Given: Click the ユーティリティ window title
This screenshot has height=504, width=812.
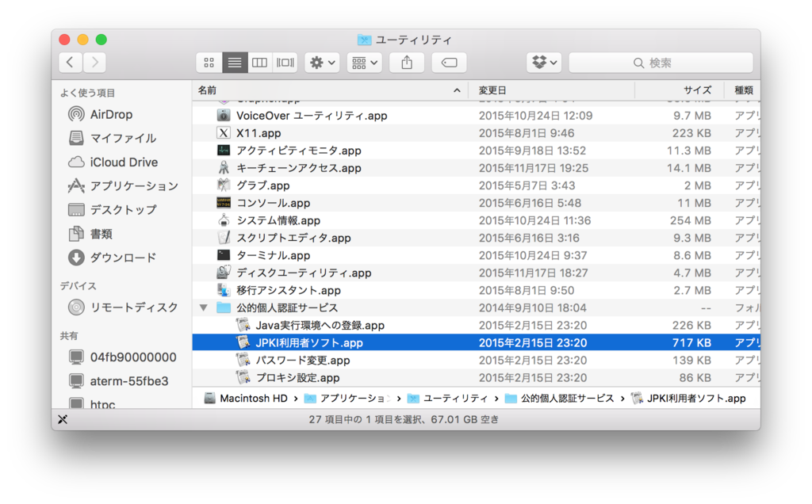Looking at the screenshot, I should (413, 40).
